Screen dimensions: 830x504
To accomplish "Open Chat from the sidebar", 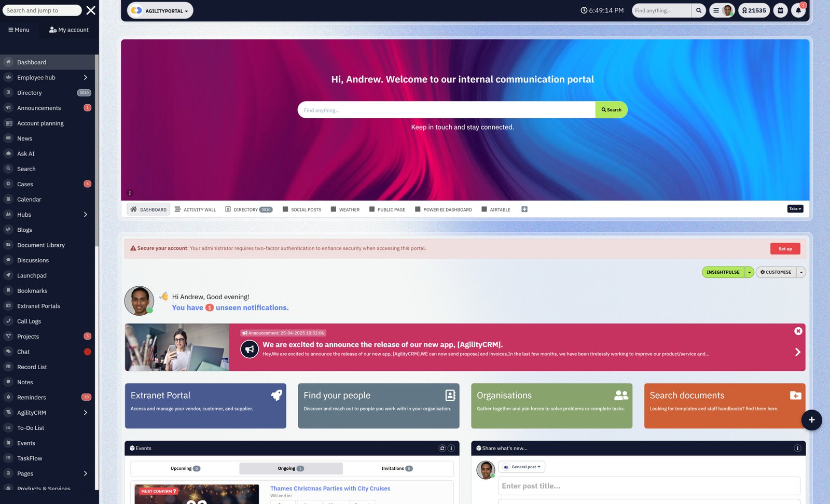I will [x=23, y=352].
